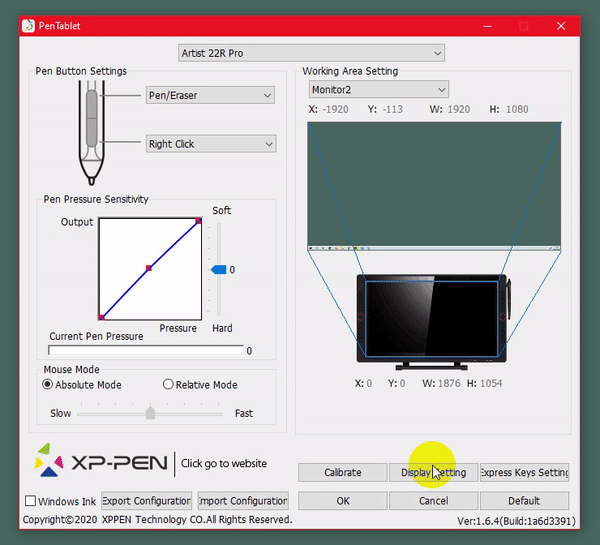Click the Cancel button
Viewport: 600px width, 545px height.
point(433,501)
